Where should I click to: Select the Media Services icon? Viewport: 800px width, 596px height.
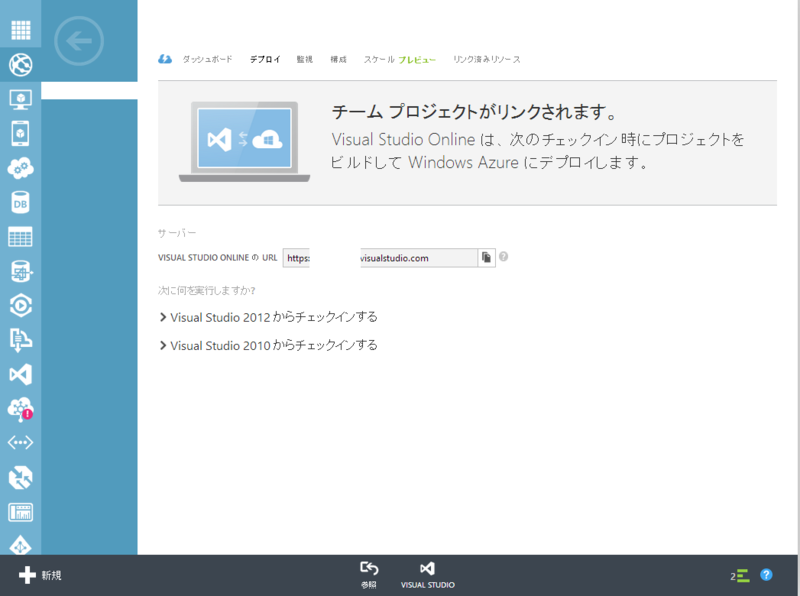pos(20,305)
